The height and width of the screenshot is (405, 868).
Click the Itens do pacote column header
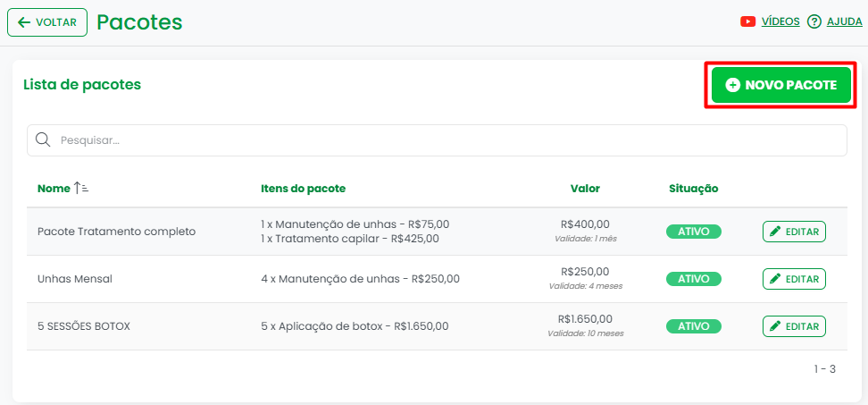(x=303, y=189)
